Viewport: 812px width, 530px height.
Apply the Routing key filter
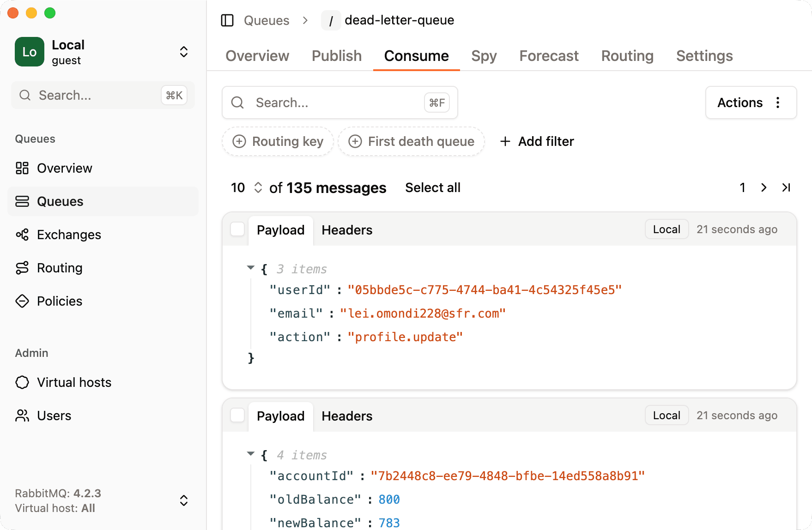278,141
